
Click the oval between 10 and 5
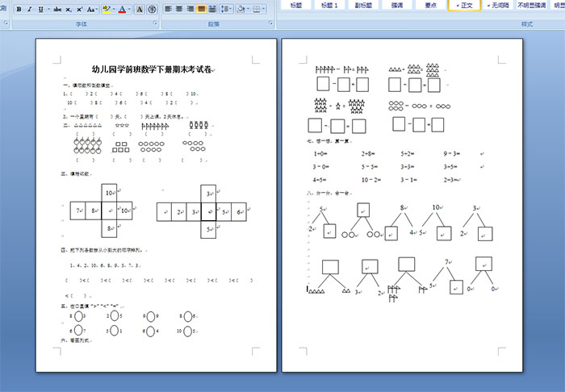(x=187, y=332)
